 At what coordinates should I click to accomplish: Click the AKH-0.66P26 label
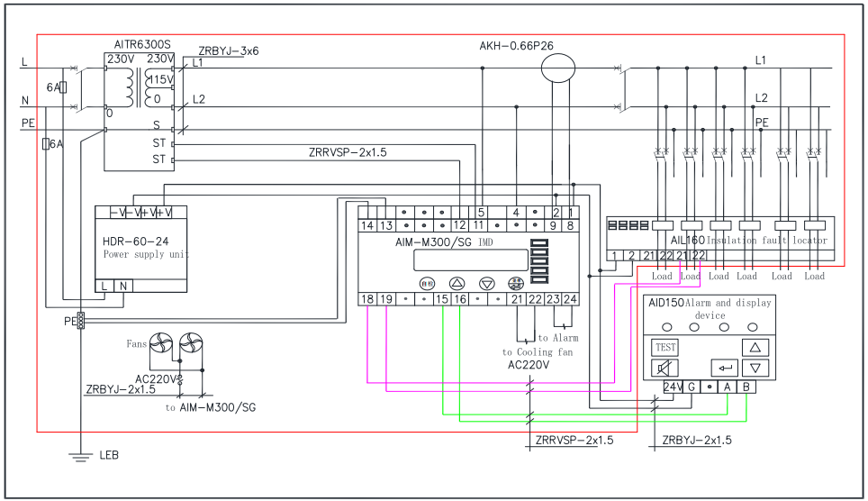click(517, 46)
